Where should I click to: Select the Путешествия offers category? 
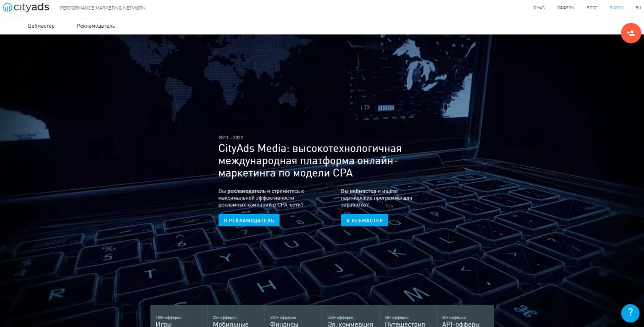(x=408, y=316)
